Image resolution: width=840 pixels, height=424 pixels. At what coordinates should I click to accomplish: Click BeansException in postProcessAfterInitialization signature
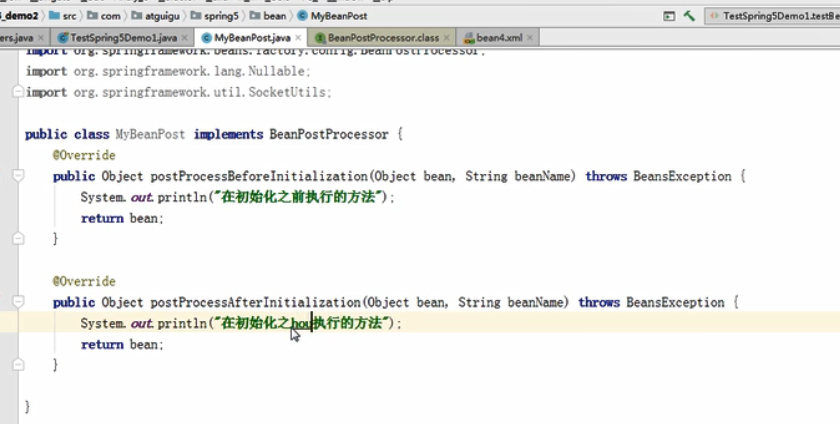675,302
